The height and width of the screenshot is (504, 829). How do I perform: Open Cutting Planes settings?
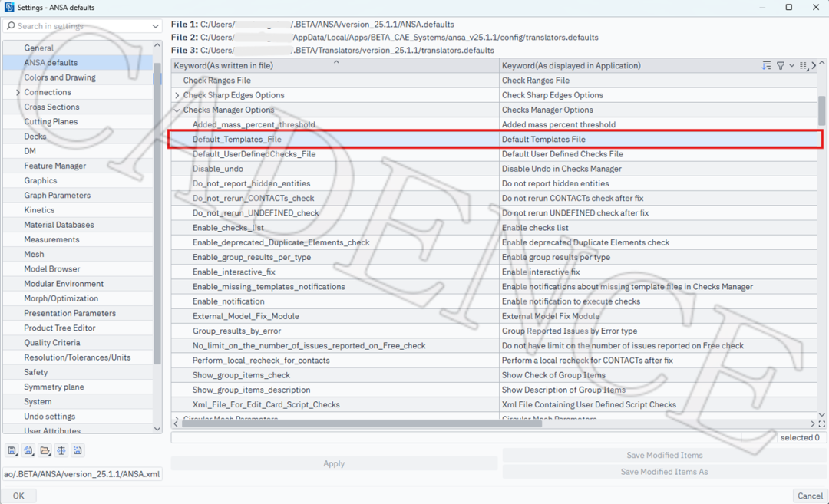(x=78, y=121)
